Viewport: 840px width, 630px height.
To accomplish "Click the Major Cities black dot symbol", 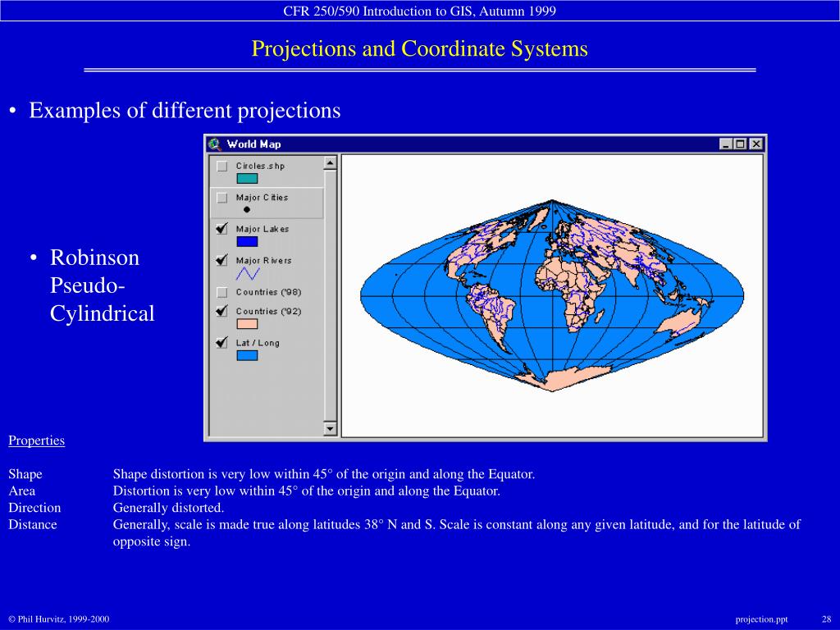I will point(246,209).
